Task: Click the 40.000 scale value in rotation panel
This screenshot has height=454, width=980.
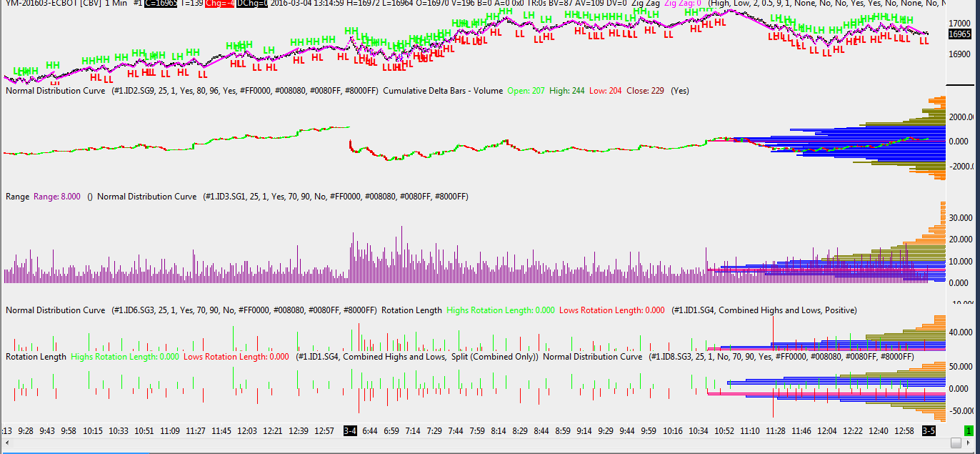Action: (x=961, y=332)
